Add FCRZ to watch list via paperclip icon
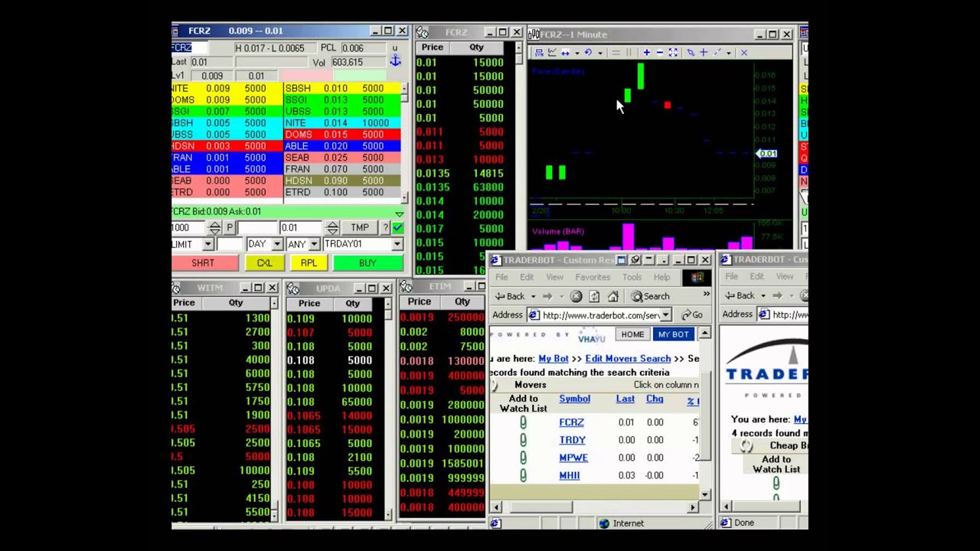 coord(523,422)
